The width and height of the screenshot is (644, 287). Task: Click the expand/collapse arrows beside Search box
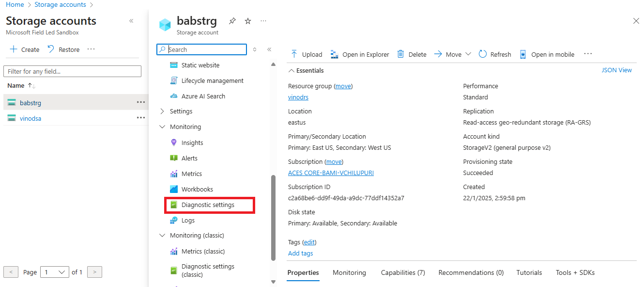(x=255, y=49)
